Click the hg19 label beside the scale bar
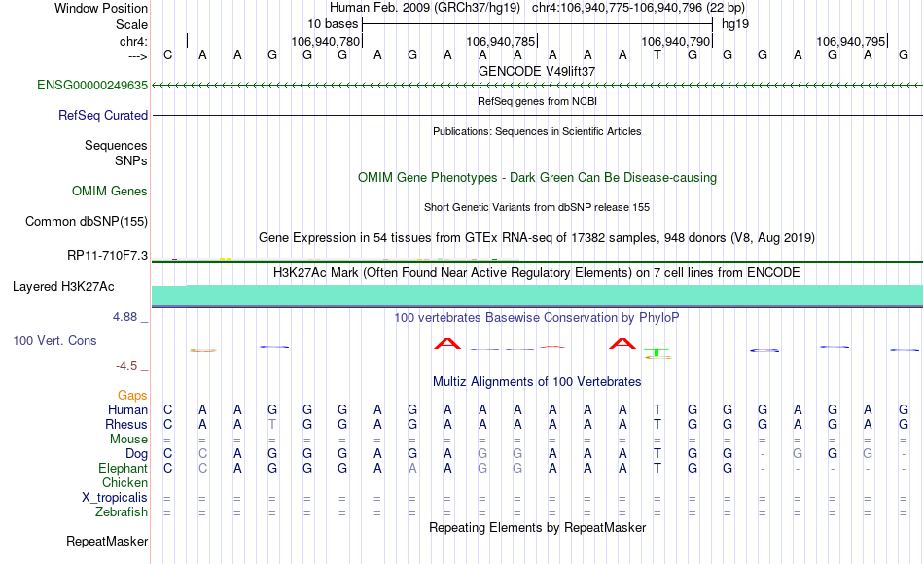 735,24
